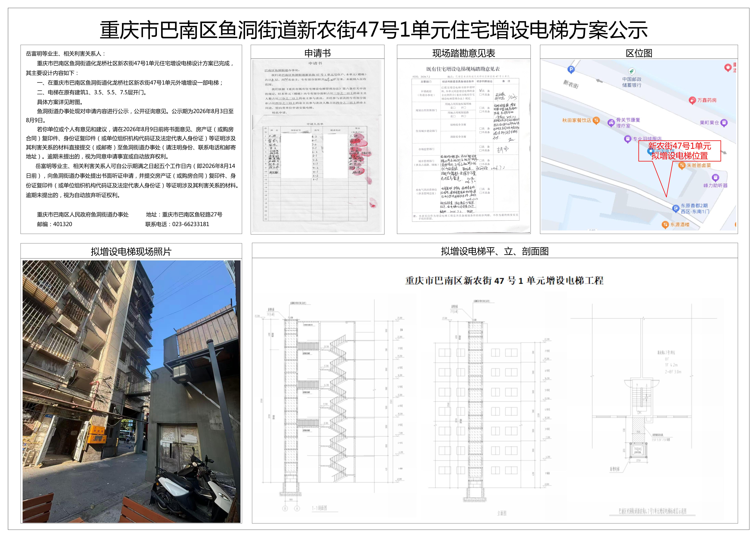Click the address 重庆市巴南区鱼轻路27号
Viewport: 756px width, 535px height.
click(192, 215)
